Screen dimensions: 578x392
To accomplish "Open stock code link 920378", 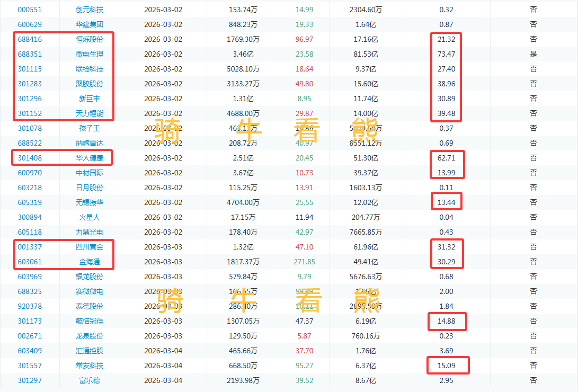I will tap(30, 306).
